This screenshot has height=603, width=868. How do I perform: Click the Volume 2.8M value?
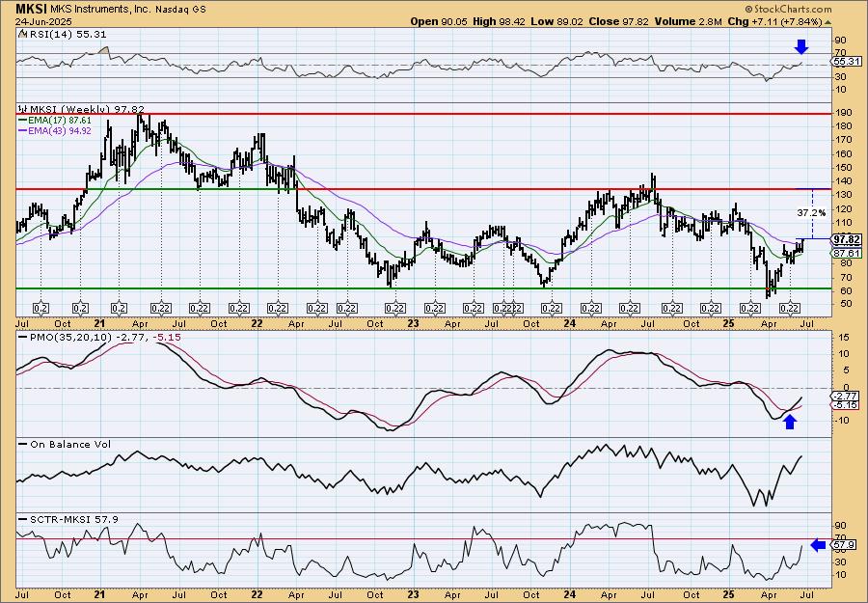[x=688, y=21]
